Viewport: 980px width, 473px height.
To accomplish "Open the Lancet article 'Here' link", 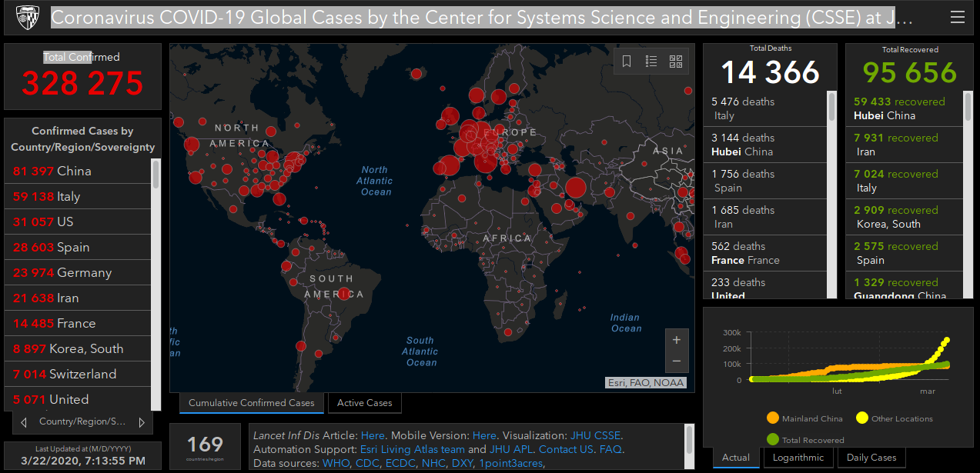I will (x=373, y=435).
